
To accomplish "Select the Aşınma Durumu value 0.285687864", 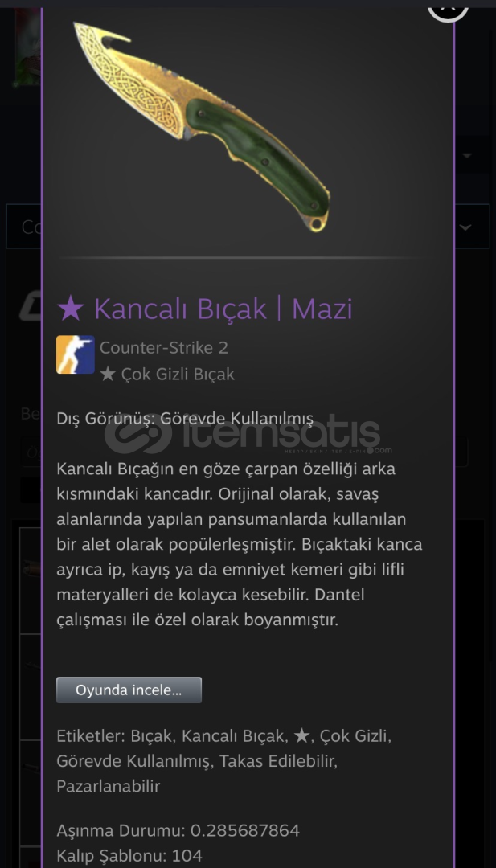I will pos(244,830).
